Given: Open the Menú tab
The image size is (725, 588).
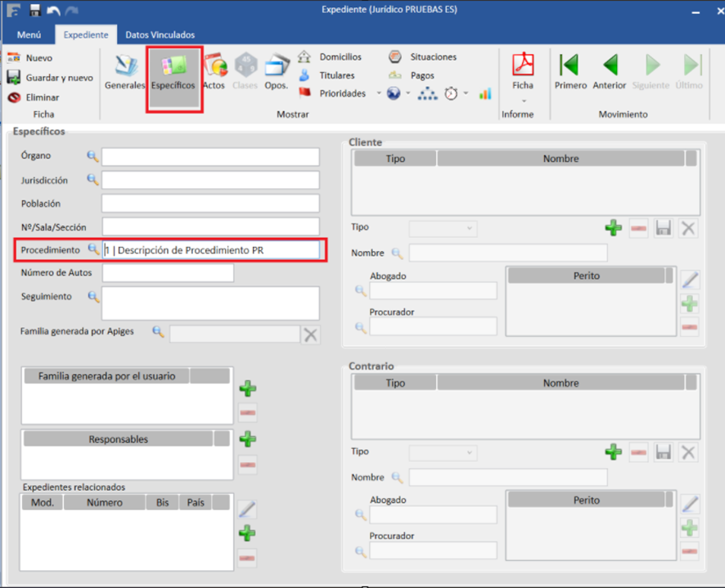Looking at the screenshot, I should [x=29, y=35].
